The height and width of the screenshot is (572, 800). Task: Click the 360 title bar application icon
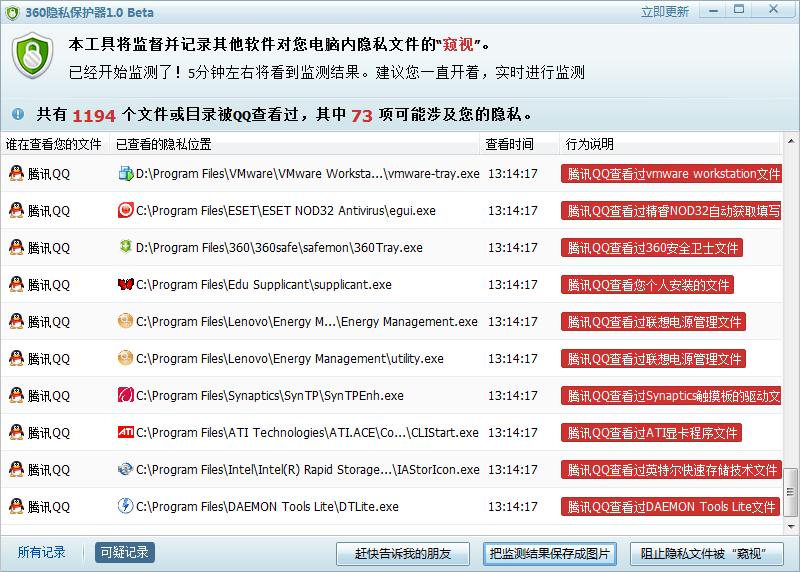13,12
